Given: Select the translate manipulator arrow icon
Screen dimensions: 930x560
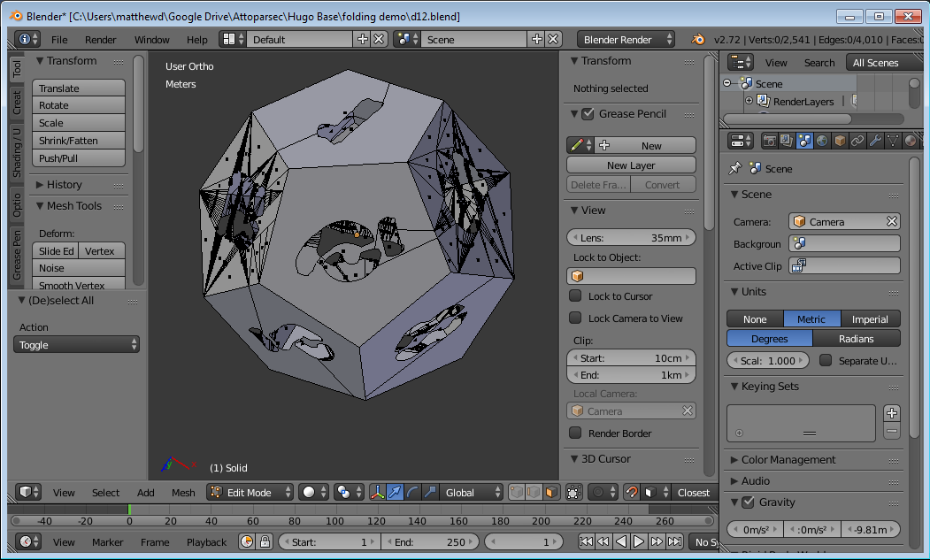Looking at the screenshot, I should pos(396,493).
